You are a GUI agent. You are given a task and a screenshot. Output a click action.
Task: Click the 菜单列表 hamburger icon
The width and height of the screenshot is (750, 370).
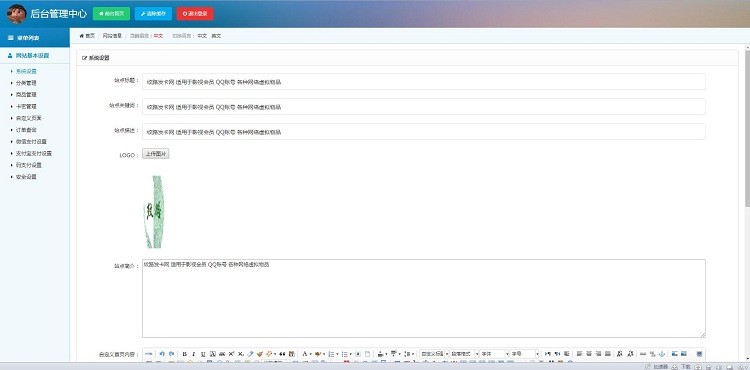(11, 38)
